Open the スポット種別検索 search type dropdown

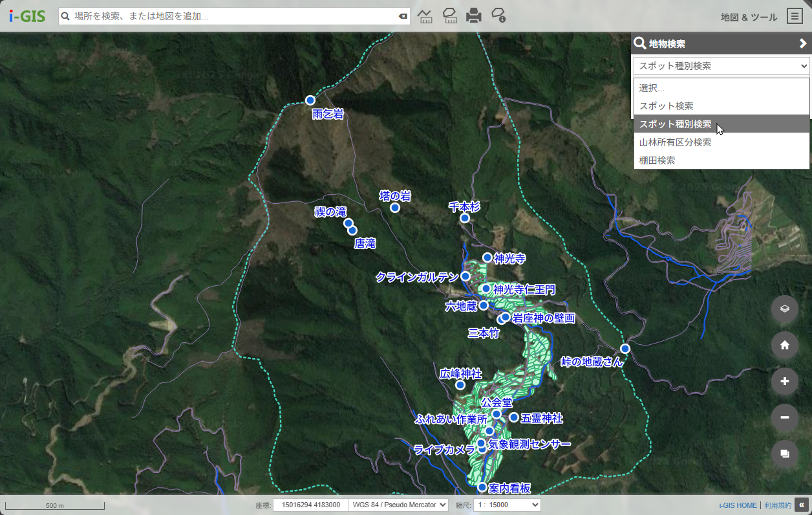[x=721, y=66]
